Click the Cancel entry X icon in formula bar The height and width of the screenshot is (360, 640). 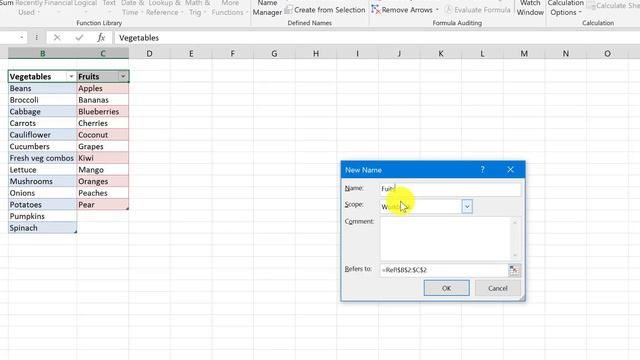(57, 38)
